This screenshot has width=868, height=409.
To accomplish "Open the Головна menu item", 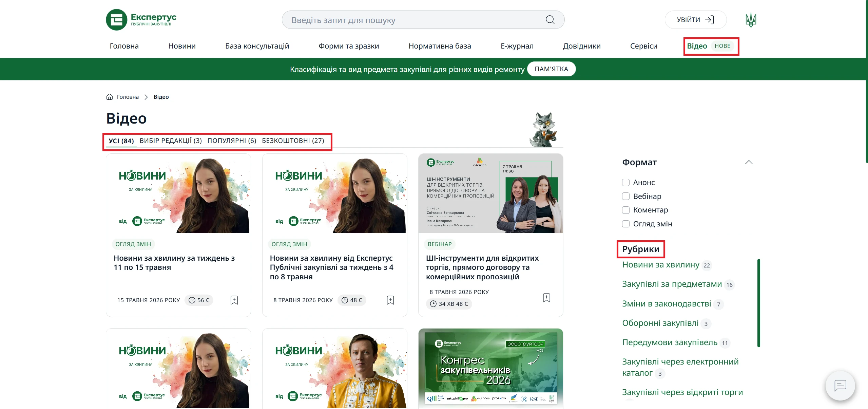I will (x=124, y=46).
